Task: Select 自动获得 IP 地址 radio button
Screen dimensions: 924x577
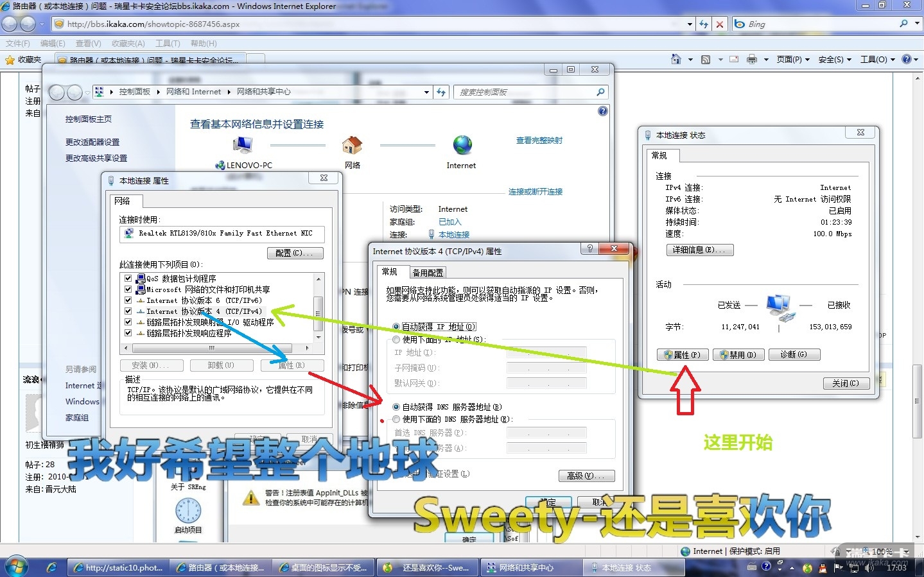Action: [x=396, y=327]
